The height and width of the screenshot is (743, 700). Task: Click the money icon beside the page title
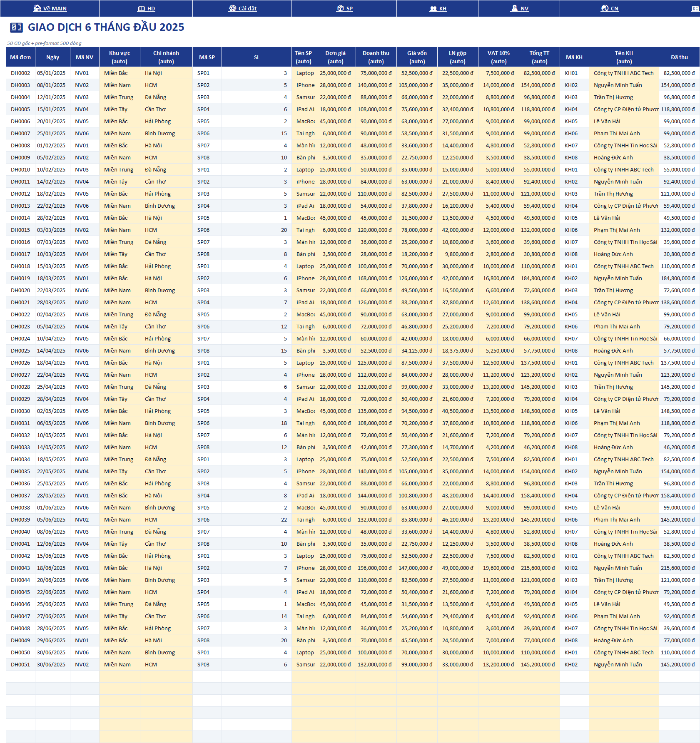16,27
